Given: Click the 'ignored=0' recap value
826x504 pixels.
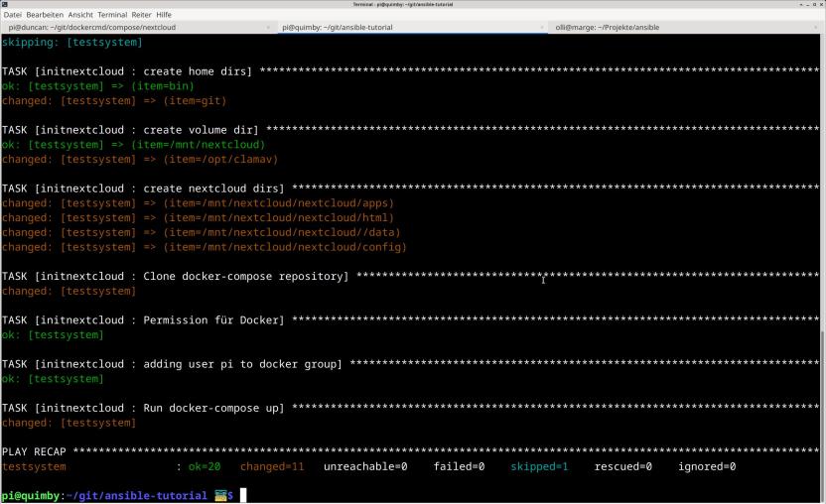Looking at the screenshot, I should [707, 466].
